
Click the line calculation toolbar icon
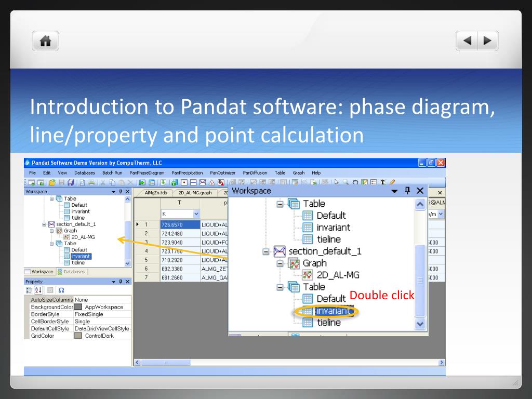tap(193, 182)
